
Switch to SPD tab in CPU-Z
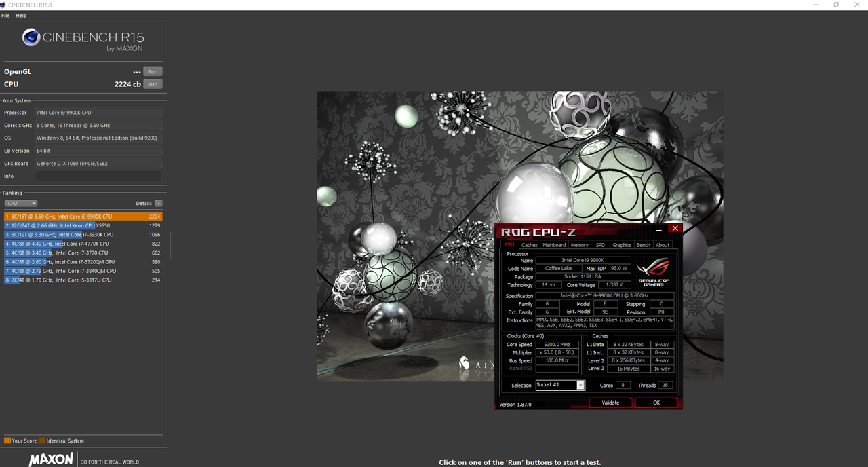(x=600, y=245)
